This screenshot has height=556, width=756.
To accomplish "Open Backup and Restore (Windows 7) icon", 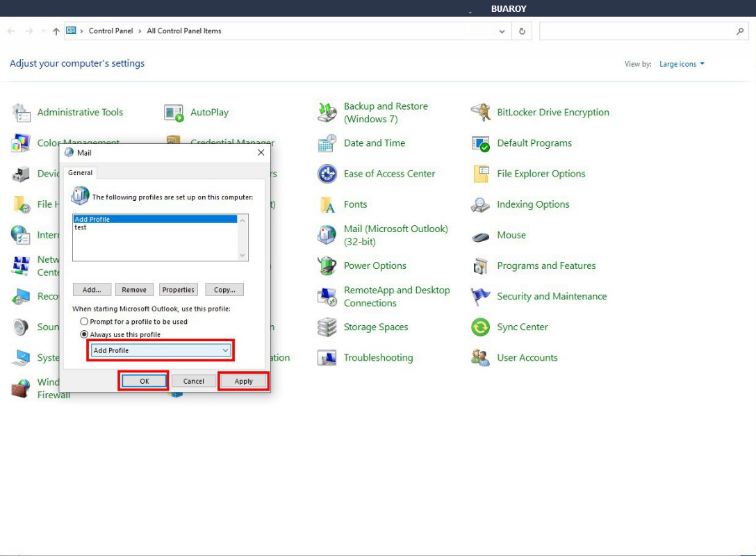I will [x=327, y=113].
